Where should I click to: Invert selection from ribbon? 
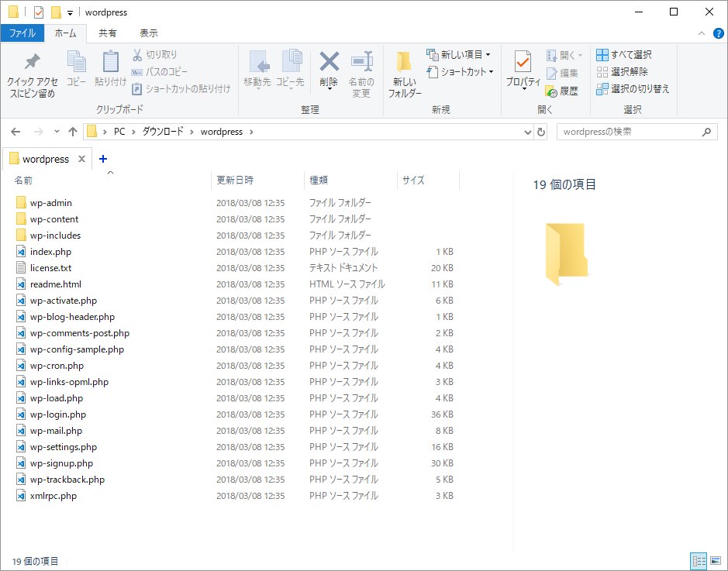633,88
